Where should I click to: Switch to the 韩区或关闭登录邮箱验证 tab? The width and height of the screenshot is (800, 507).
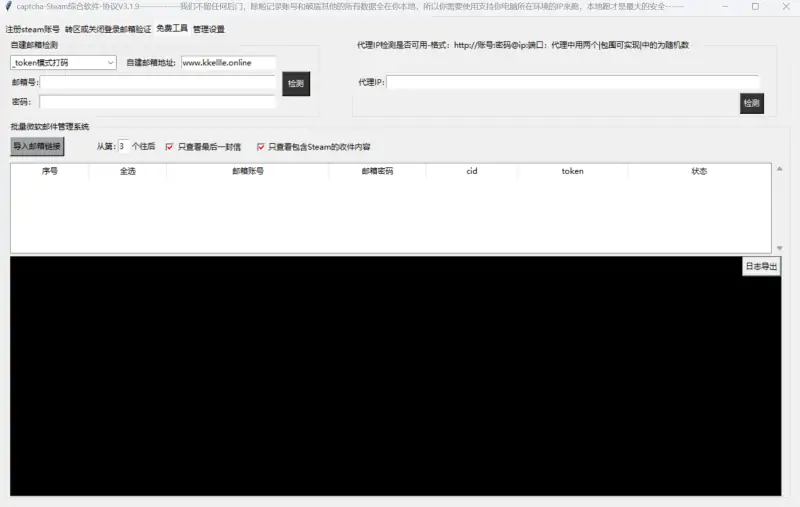[108, 29]
